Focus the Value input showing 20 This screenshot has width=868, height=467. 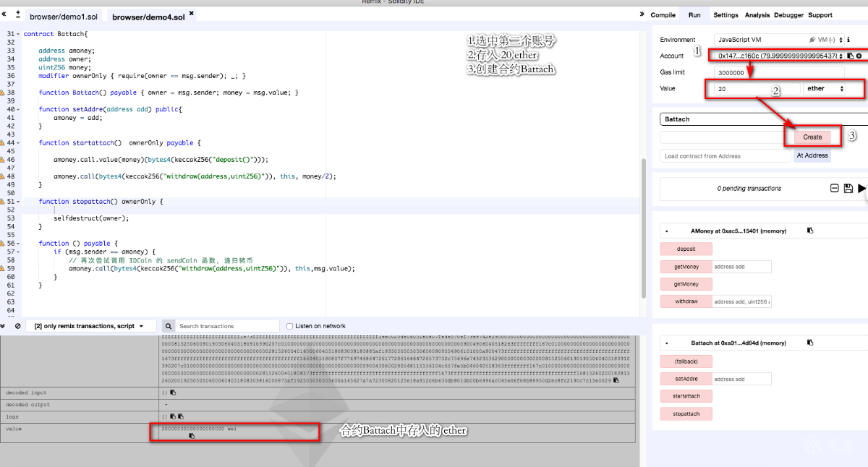(757, 88)
